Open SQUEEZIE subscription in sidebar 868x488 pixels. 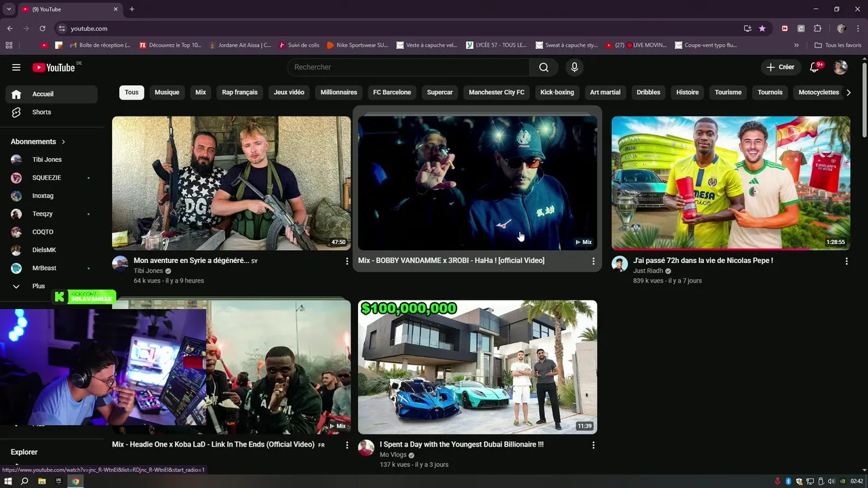click(52, 178)
